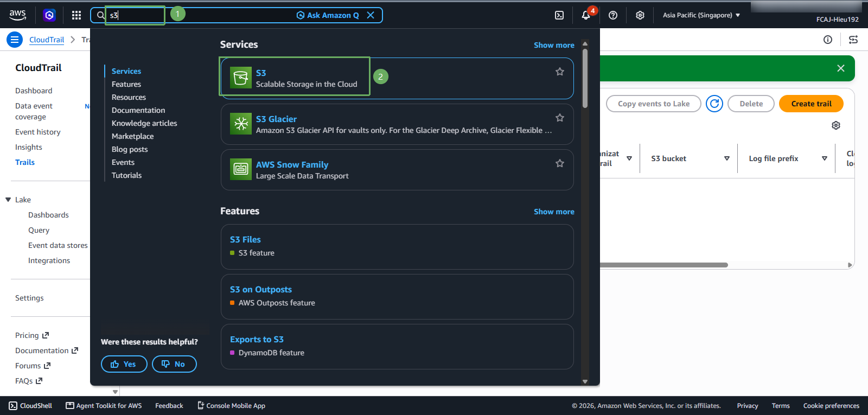Click the S3 Glacier snowflake icon
868x415 pixels.
point(241,124)
